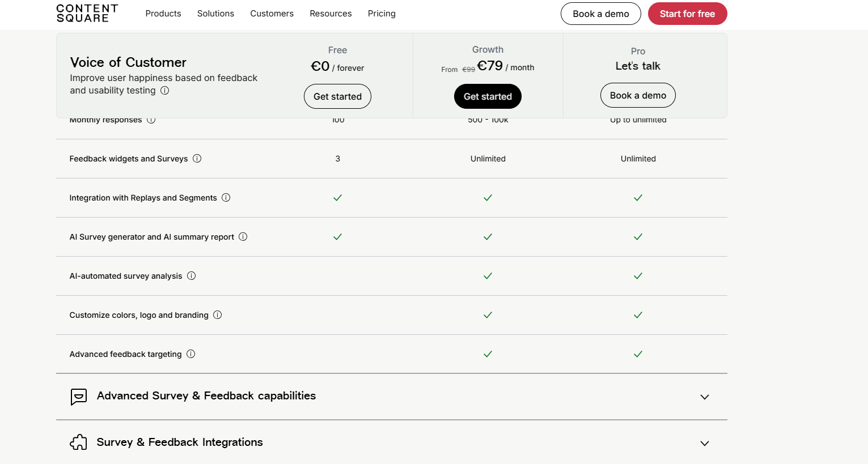Click Get started under the Growth plan

[488, 96]
